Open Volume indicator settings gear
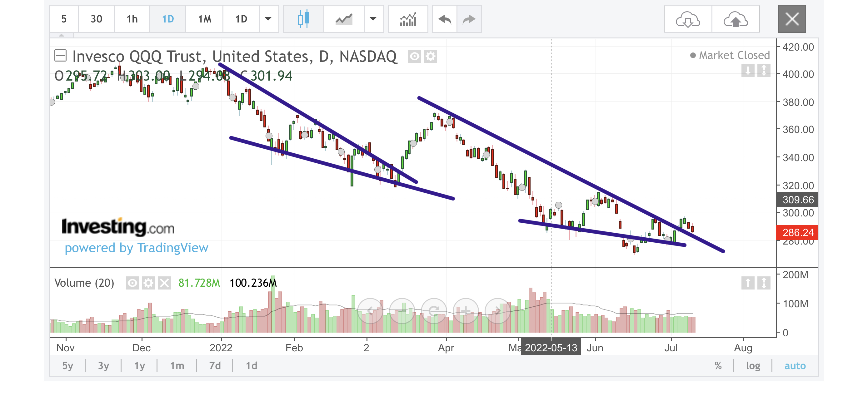Viewport: 868px width, 401px height. pyautogui.click(x=148, y=283)
